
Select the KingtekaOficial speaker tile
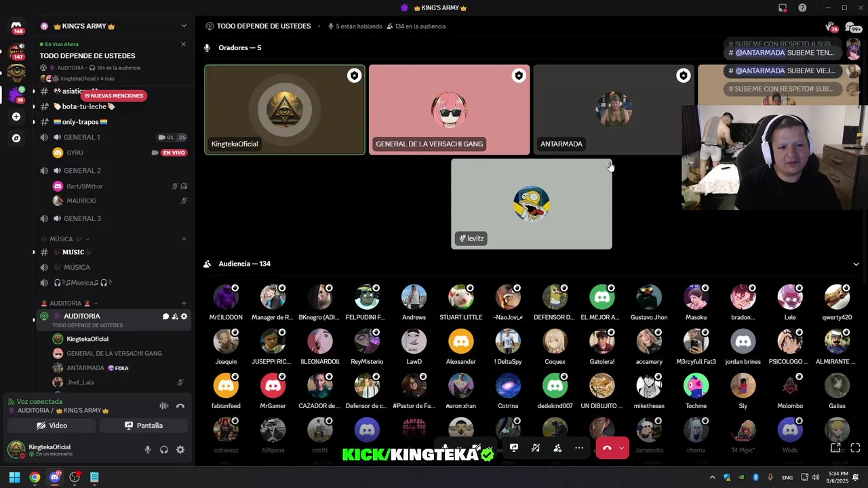[x=285, y=110]
